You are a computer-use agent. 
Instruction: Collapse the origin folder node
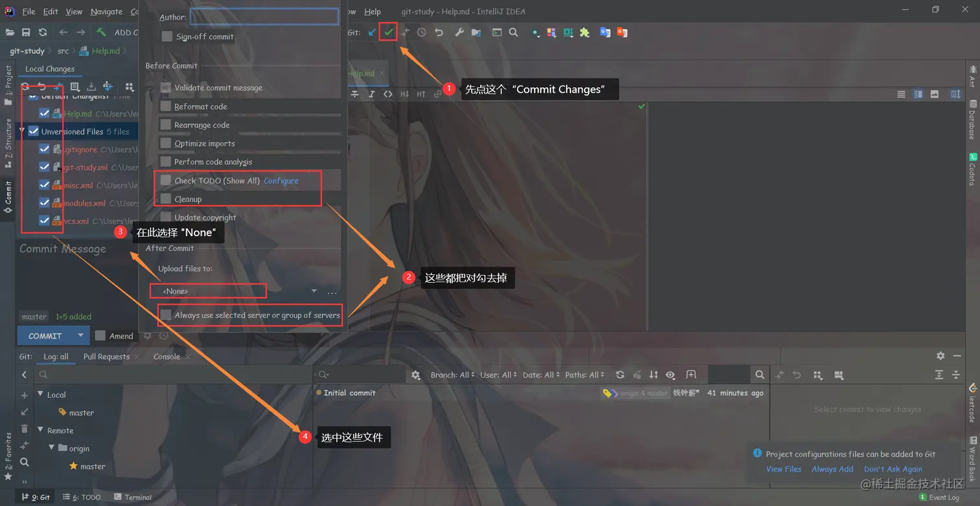[52, 448]
